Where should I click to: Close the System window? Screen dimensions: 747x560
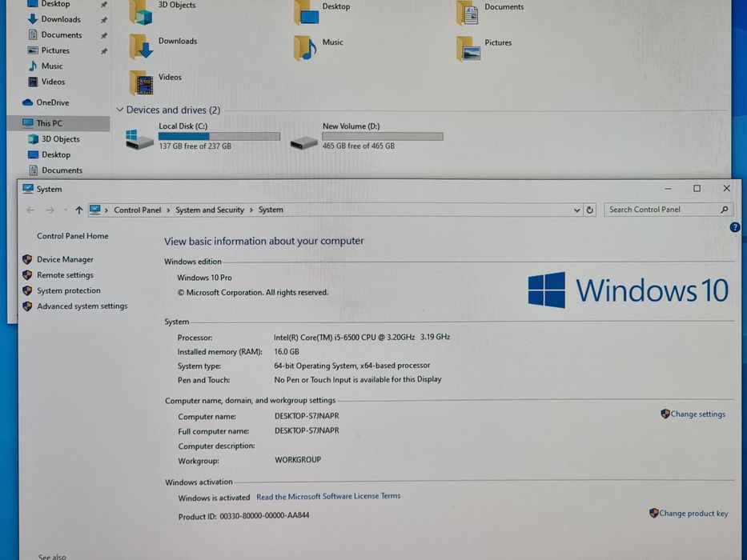tap(726, 189)
